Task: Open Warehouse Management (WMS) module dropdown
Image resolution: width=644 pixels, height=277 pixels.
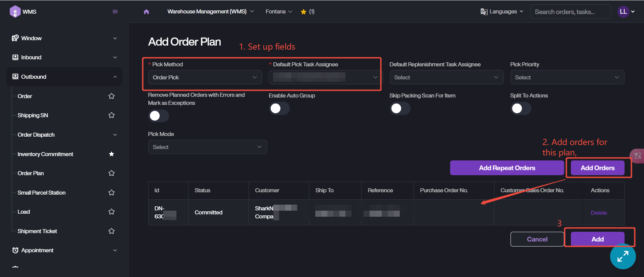Action: (211, 11)
